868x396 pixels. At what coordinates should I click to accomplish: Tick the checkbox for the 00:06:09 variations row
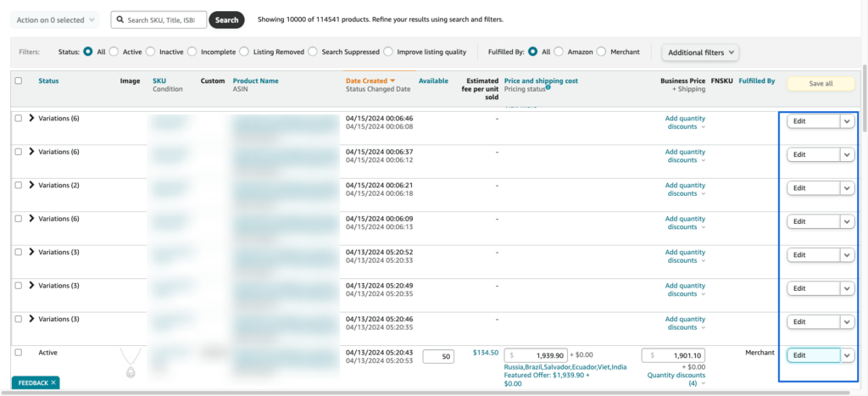[x=19, y=219]
